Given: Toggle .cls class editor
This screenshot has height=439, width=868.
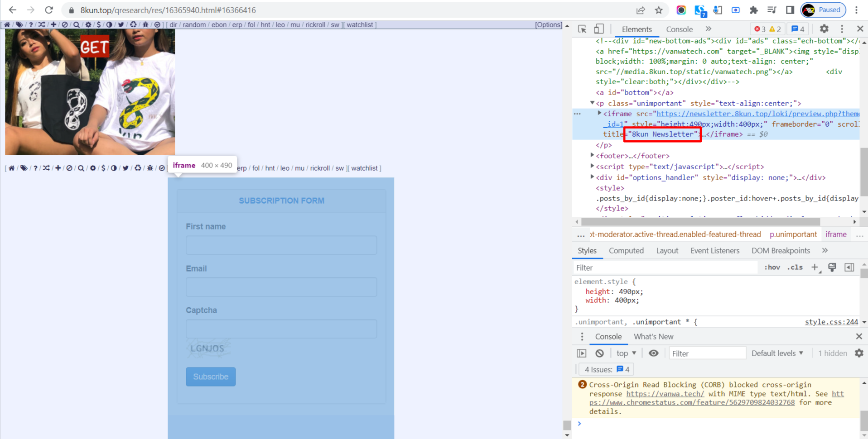Looking at the screenshot, I should pos(795,267).
